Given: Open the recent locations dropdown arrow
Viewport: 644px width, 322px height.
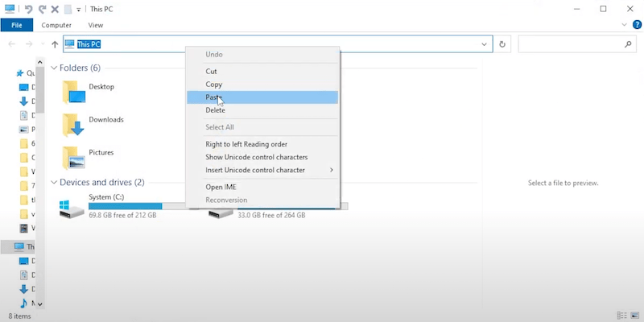Looking at the screenshot, I should 43,44.
